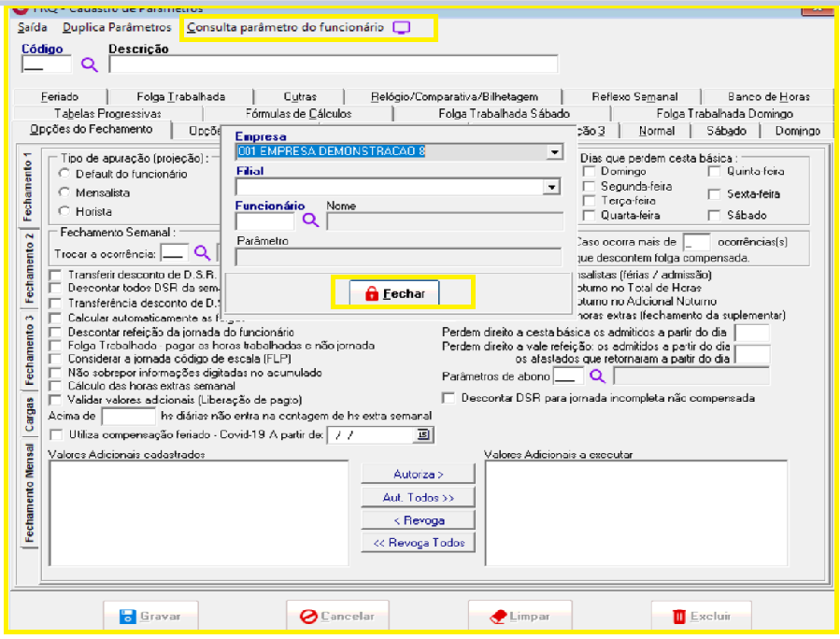
Task: Click the Gravar button
Action: [x=150, y=616]
